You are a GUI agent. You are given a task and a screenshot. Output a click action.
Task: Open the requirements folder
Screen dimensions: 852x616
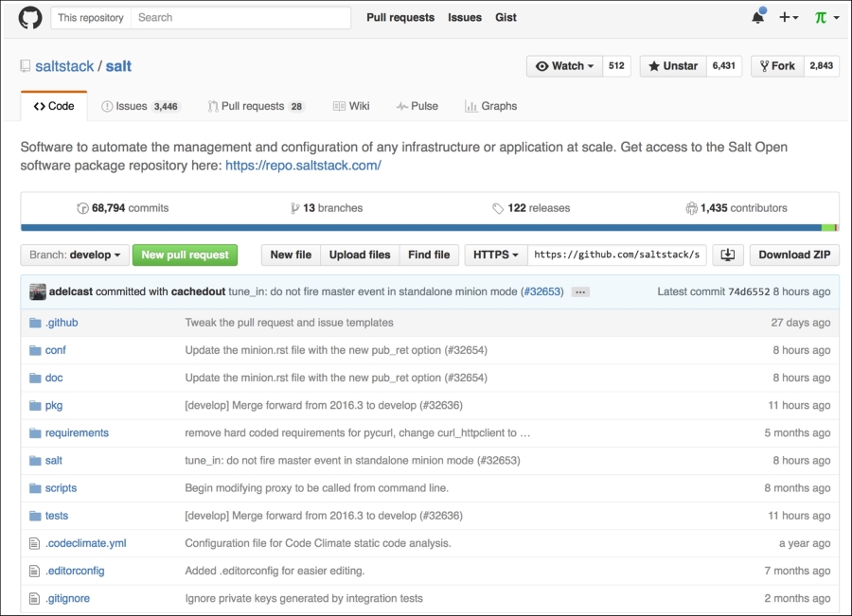(x=77, y=433)
